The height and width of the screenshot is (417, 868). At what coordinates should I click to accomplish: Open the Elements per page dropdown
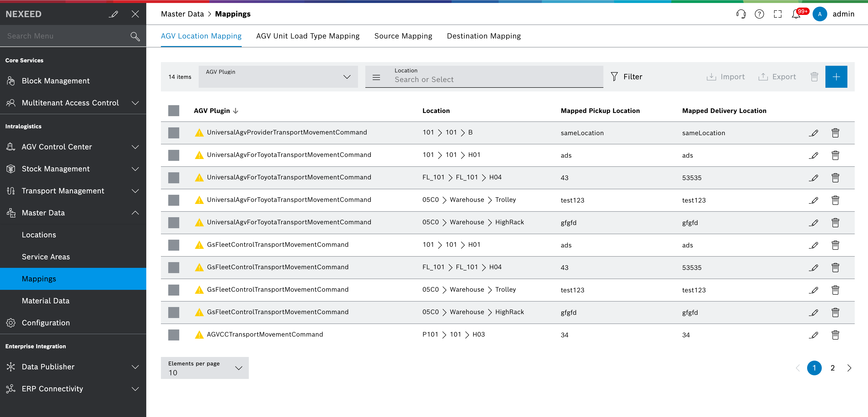point(205,368)
